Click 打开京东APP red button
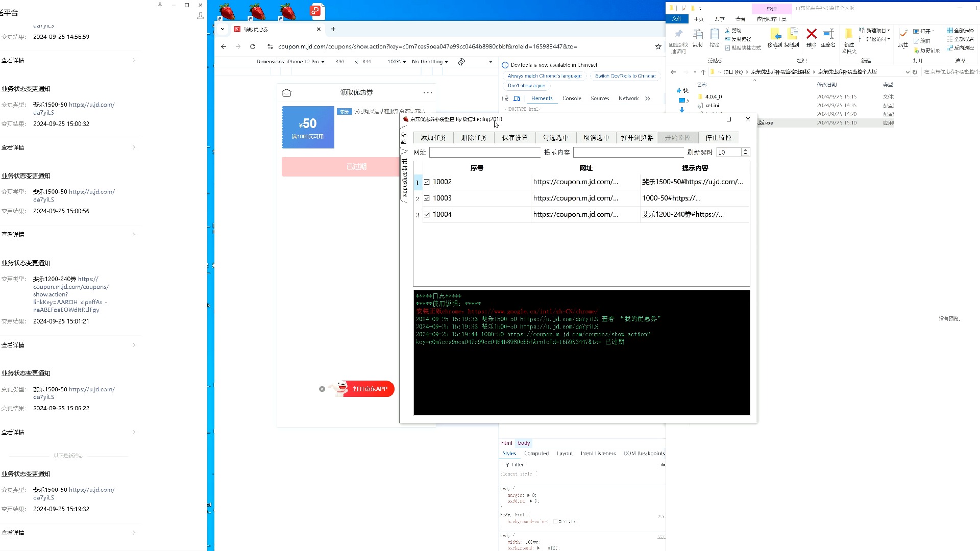 [x=370, y=389]
